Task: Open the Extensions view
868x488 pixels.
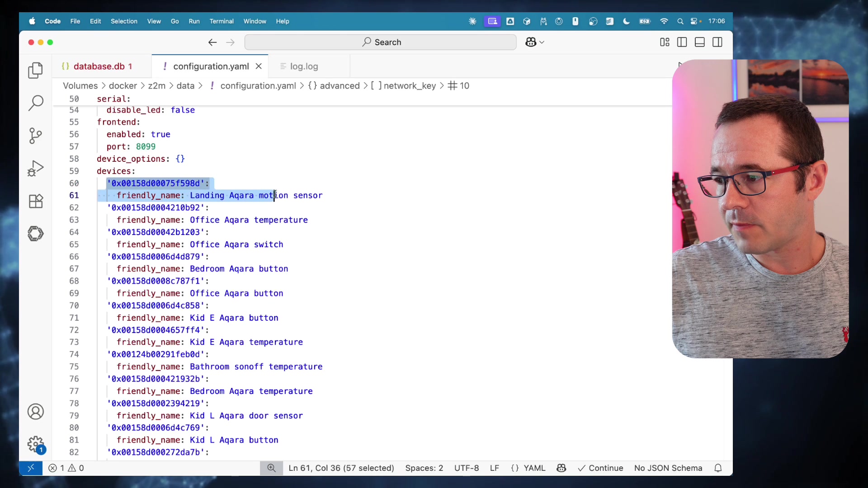Action: [x=35, y=201]
